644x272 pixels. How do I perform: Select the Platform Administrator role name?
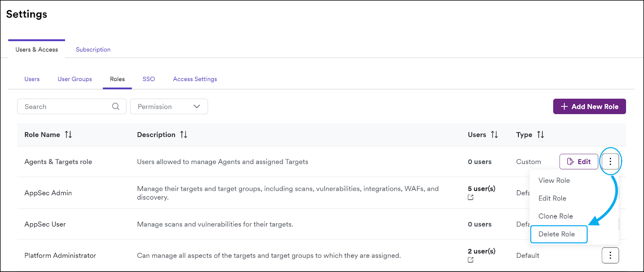[x=60, y=256]
